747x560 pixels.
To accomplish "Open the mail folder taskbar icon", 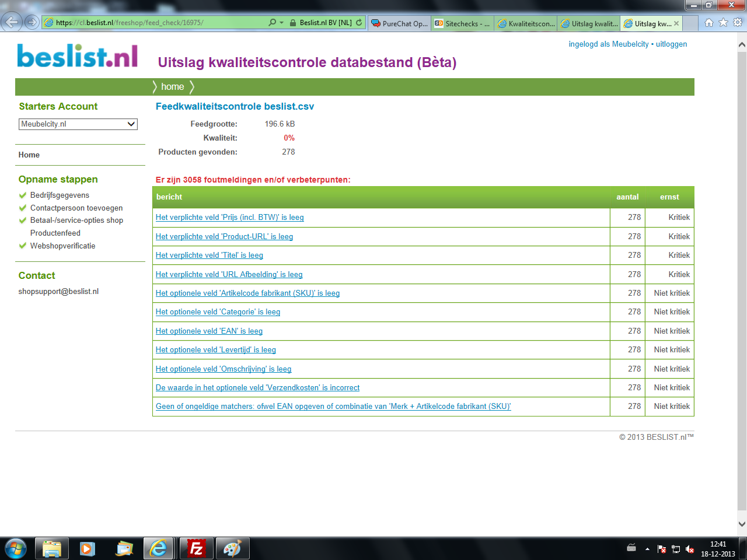I will pos(124,548).
